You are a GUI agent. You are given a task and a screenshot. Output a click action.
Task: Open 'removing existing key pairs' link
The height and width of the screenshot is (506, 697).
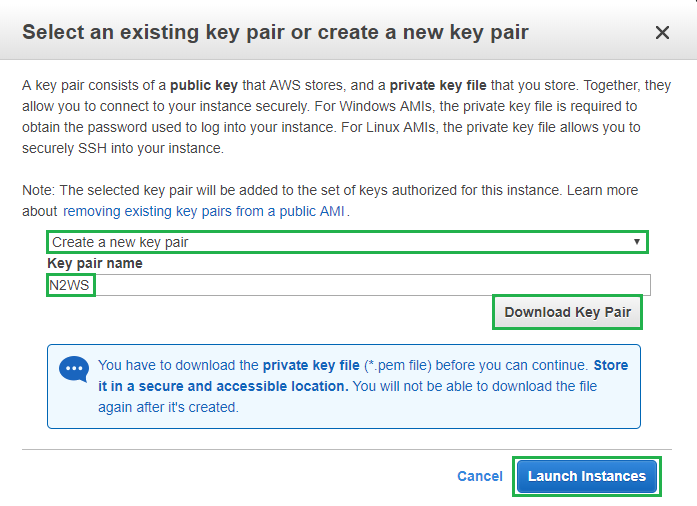(x=204, y=212)
